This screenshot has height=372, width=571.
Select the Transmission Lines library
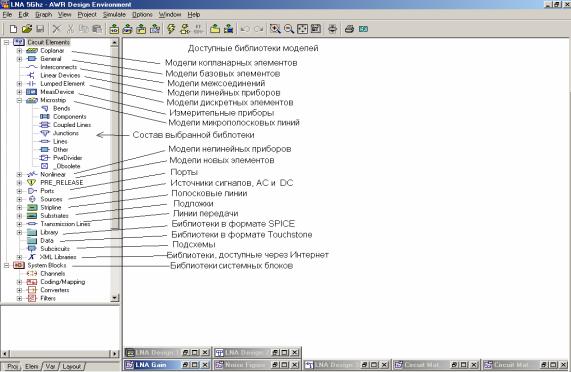(65, 224)
